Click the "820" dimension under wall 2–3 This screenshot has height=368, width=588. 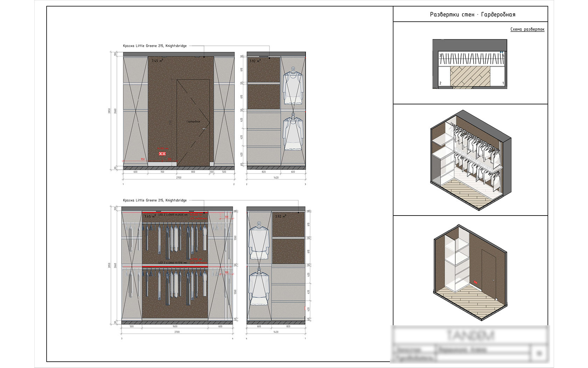264,172
